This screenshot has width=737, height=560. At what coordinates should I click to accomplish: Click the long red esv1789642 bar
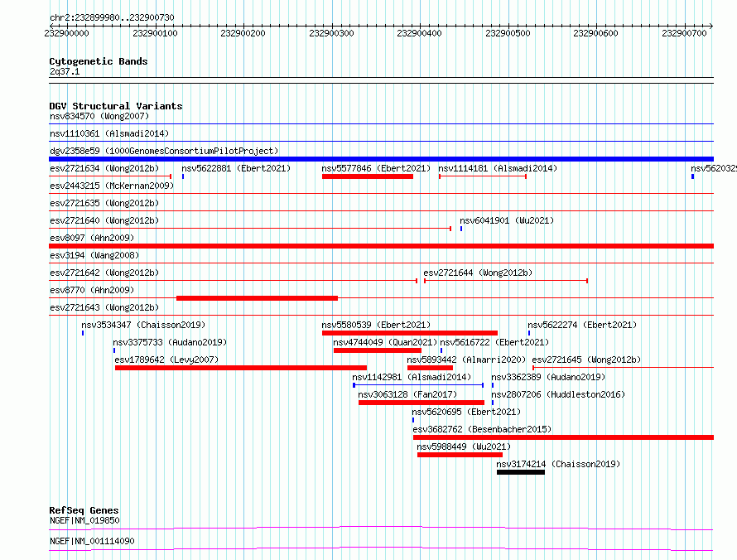[x=241, y=368]
